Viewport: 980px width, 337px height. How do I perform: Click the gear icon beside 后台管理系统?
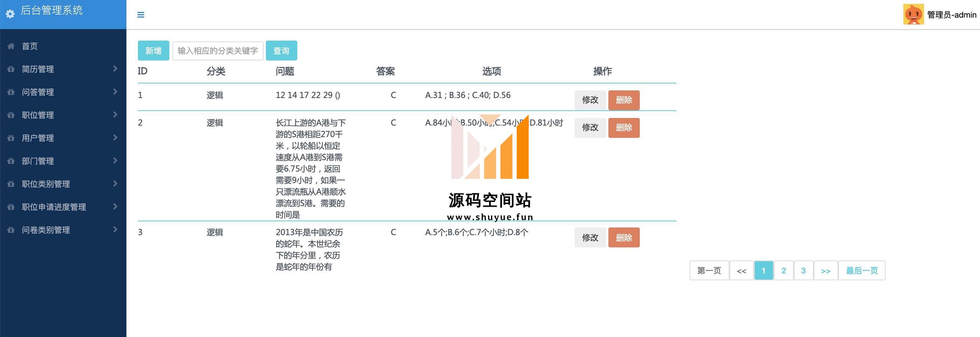(10, 14)
